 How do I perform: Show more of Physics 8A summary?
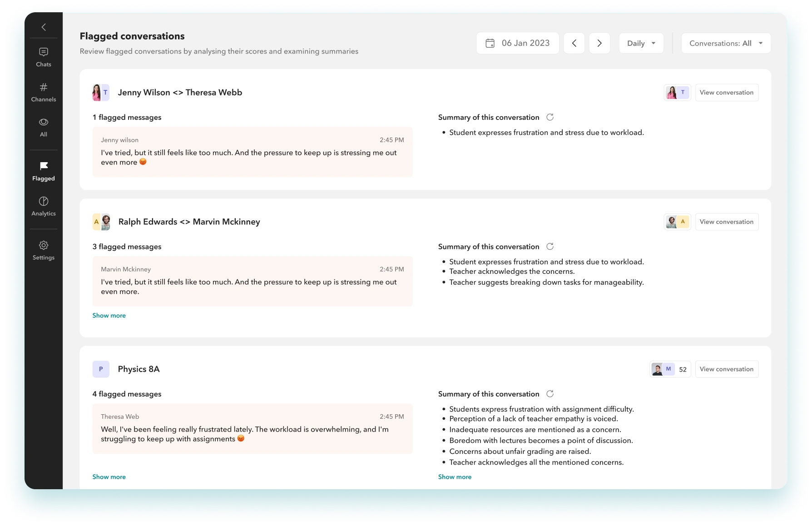point(455,477)
